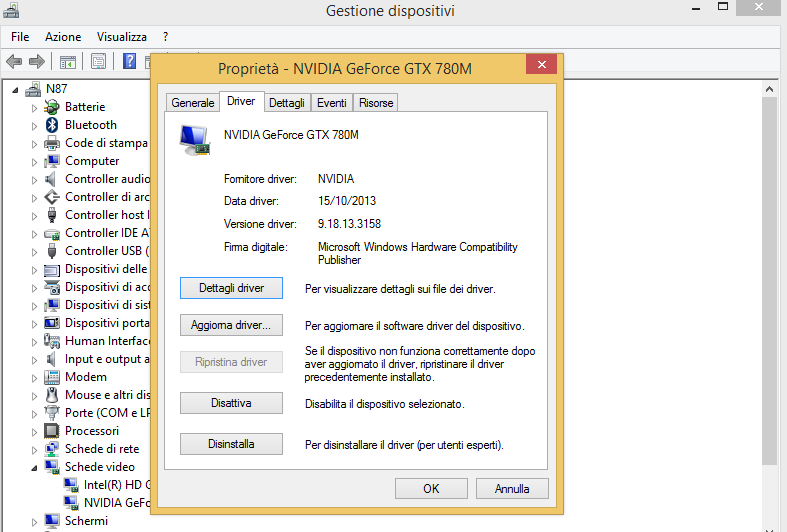The height and width of the screenshot is (532, 787).
Task: Click the Modem device icon
Action: click(52, 377)
